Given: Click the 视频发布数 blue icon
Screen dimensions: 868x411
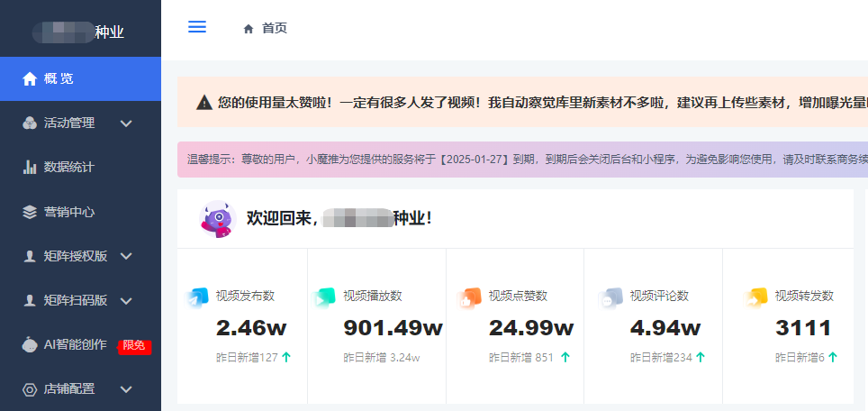Looking at the screenshot, I should 197,297.
